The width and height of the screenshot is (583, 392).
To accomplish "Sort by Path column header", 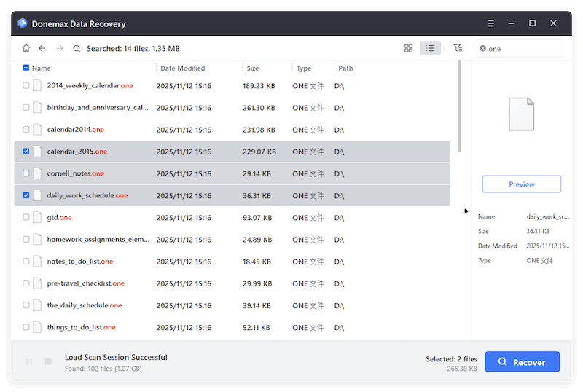I will (x=345, y=68).
